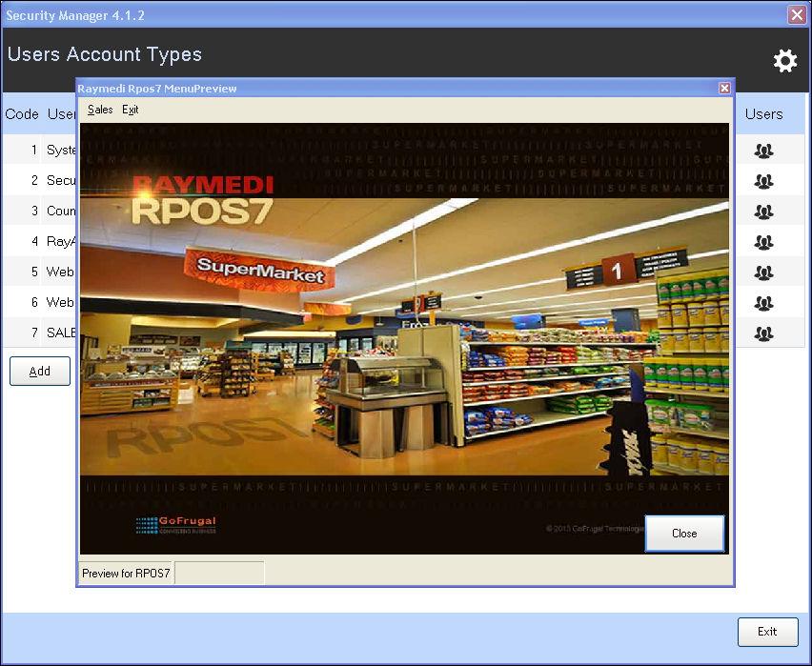Click the Close button in preview
The width and height of the screenshot is (812, 666).
(x=684, y=534)
